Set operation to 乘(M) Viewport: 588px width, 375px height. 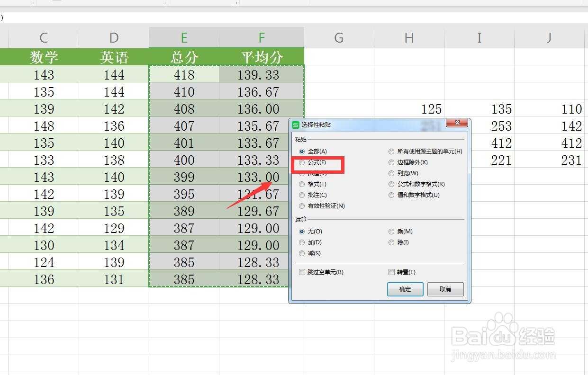click(x=401, y=232)
